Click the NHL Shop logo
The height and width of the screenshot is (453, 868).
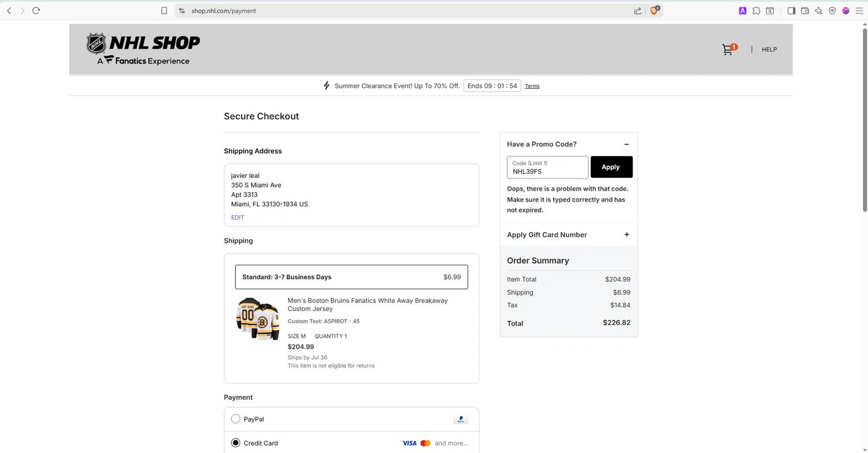point(143,49)
